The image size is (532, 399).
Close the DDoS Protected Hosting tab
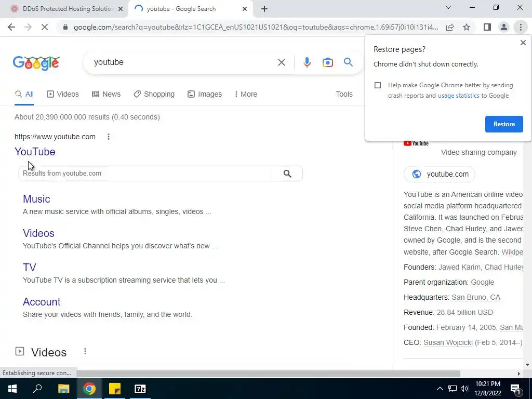[x=121, y=9]
